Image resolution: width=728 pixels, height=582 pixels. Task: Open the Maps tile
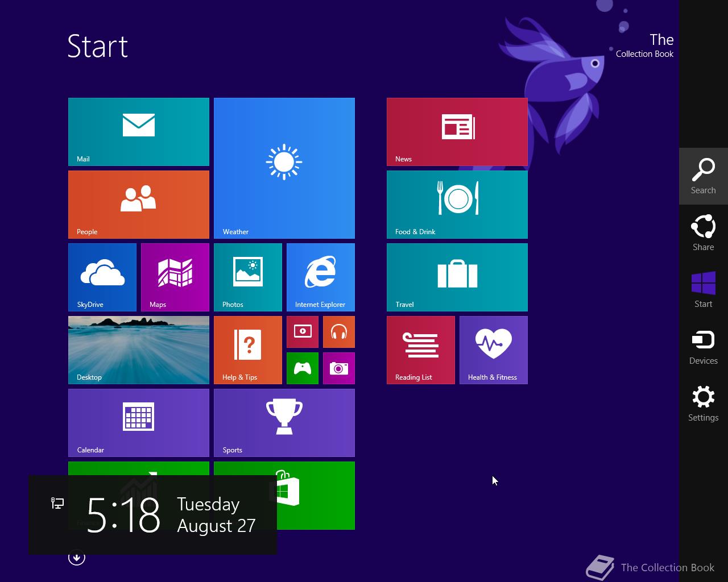coord(175,277)
